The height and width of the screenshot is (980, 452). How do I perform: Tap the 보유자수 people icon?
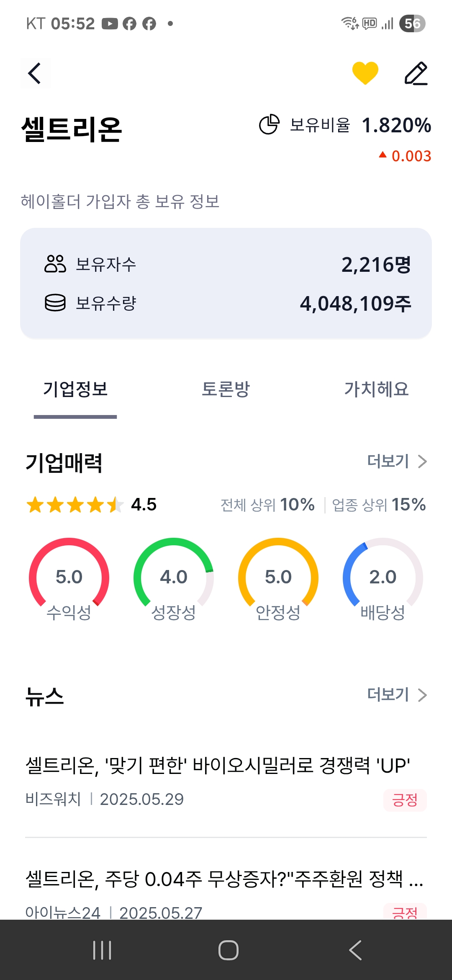[55, 264]
